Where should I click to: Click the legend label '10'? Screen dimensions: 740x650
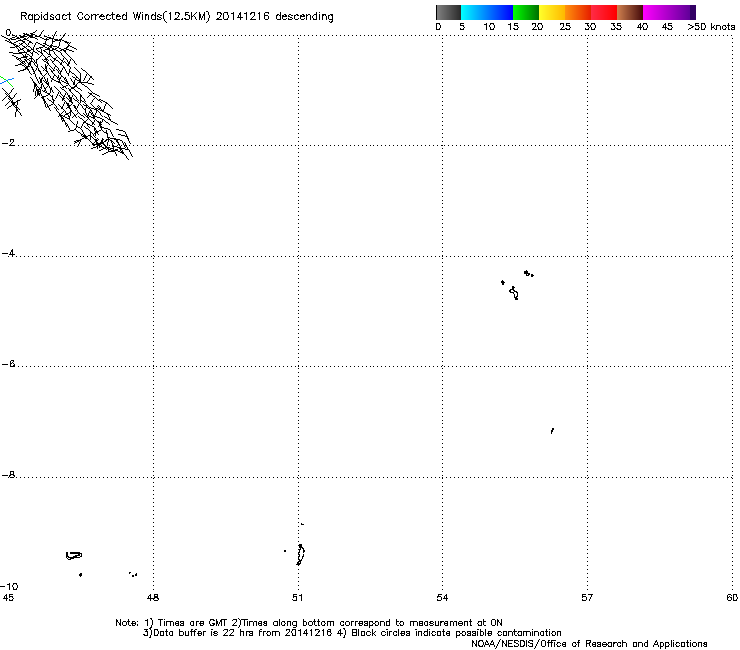[x=489, y=27]
